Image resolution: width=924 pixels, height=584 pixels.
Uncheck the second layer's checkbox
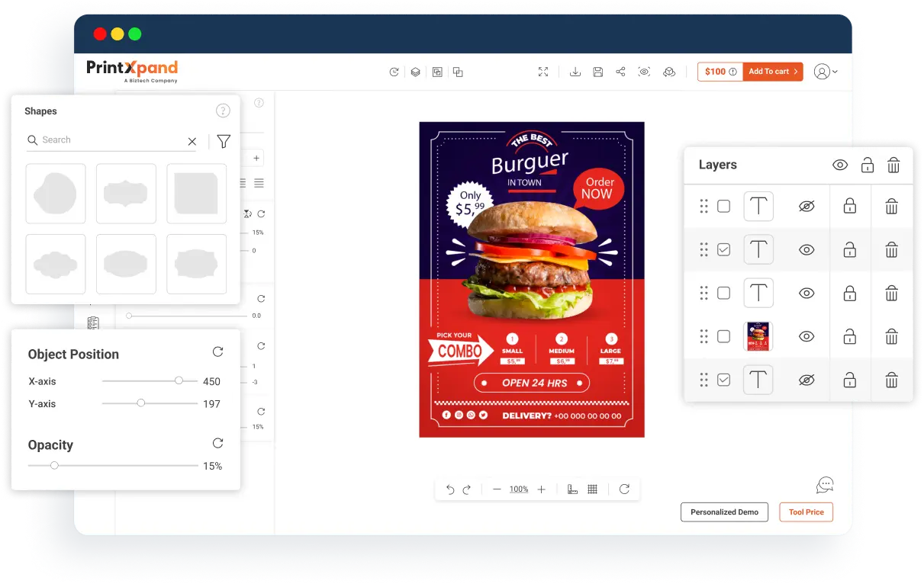723,250
